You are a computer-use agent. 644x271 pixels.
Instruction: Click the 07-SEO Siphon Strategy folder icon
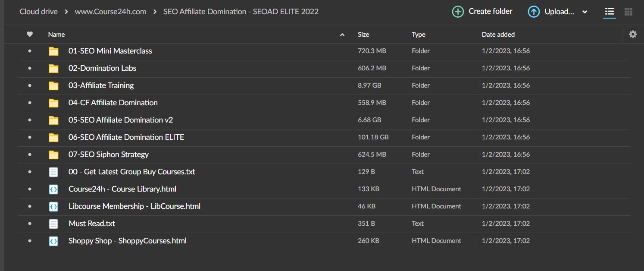coord(53,154)
